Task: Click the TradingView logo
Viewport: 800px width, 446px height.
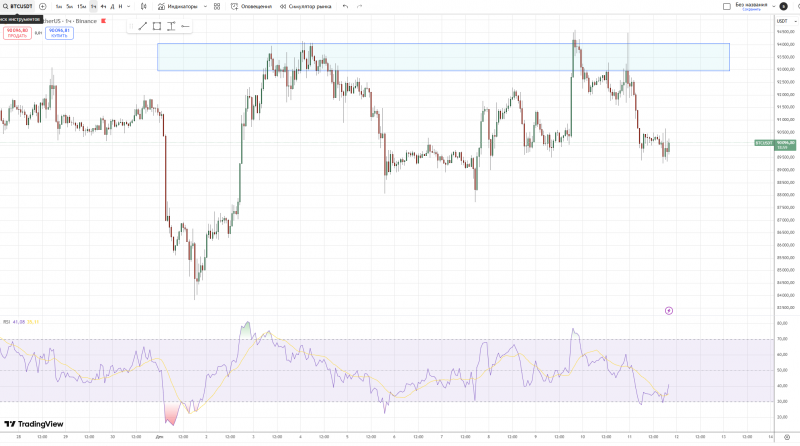Action: coord(34,424)
